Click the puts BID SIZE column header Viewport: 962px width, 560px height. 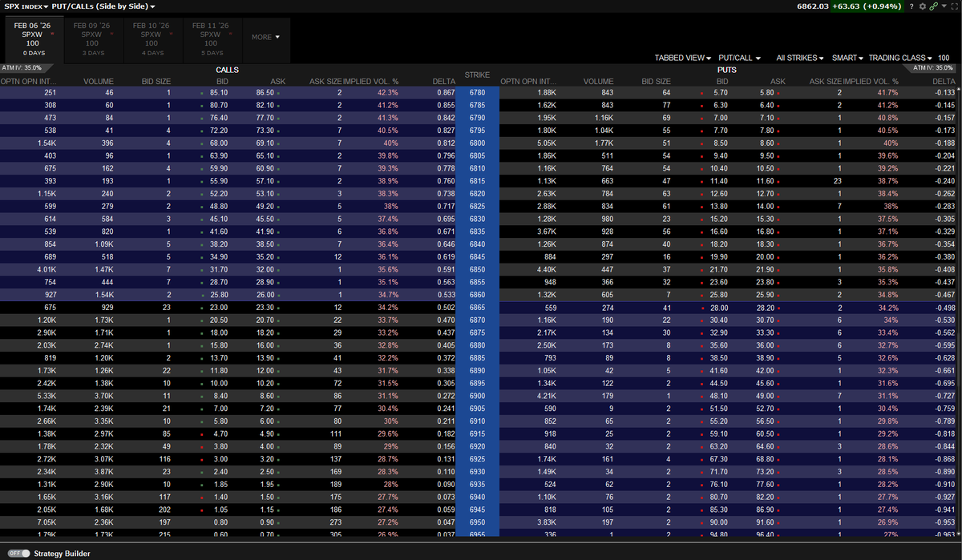(x=656, y=82)
